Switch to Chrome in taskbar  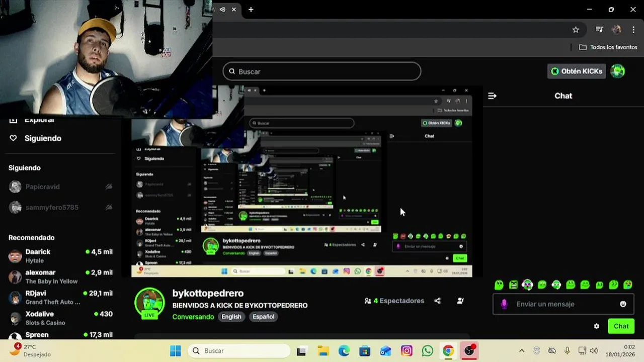point(448,351)
